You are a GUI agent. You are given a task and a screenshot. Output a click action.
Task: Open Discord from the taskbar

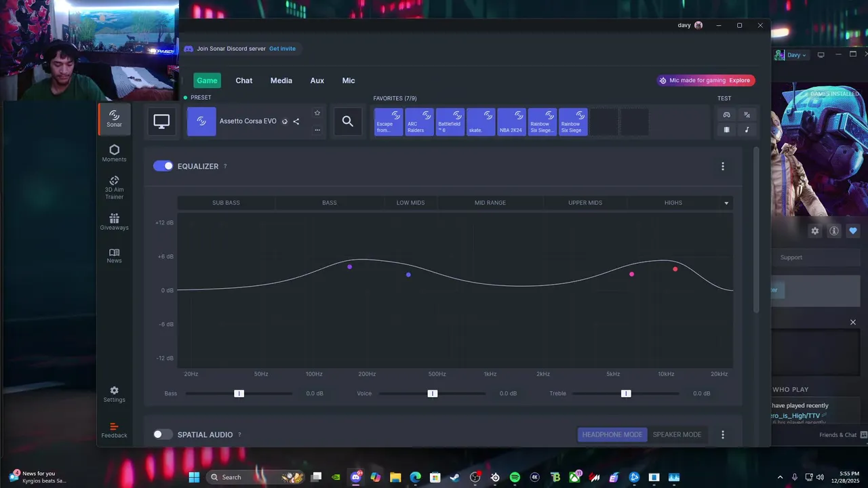[356, 477]
